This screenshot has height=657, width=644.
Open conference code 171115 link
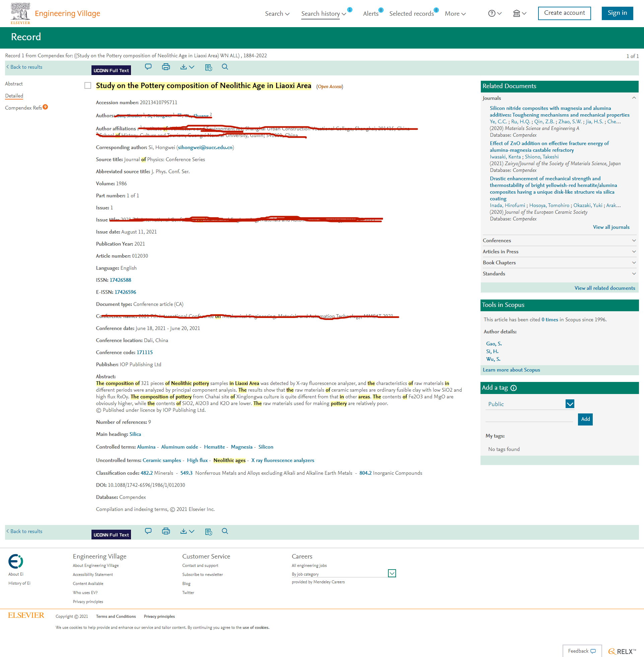click(x=144, y=352)
